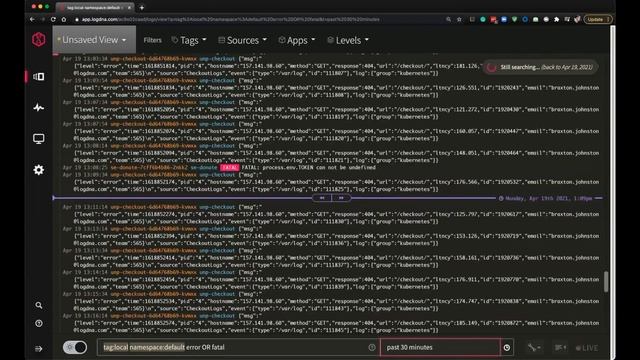Click the sidebar search magnifier icon
Viewport: 640px width, 360px height.
click(39, 305)
